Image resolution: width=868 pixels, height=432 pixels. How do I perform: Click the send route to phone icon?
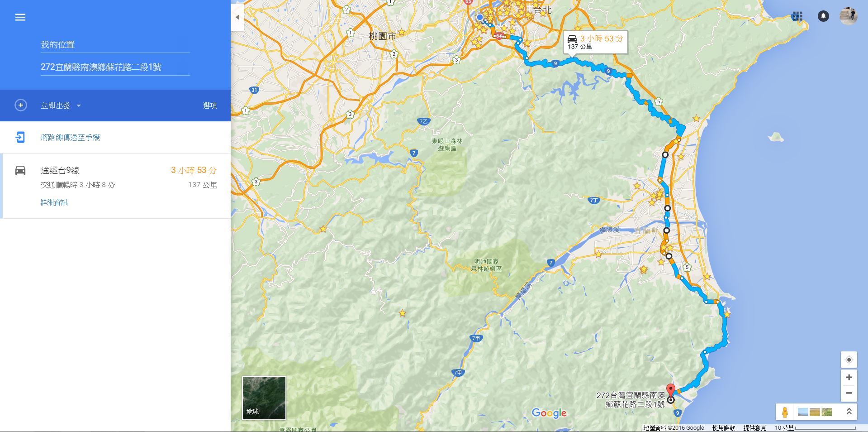point(20,137)
